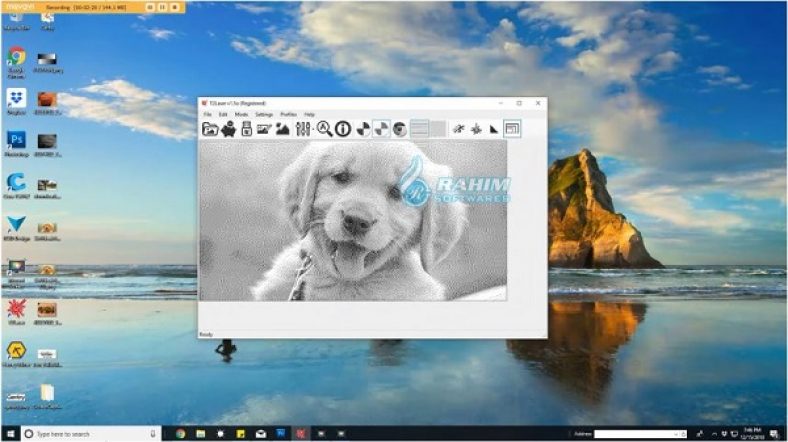Pause the recording in the orange bar

tap(162, 7)
